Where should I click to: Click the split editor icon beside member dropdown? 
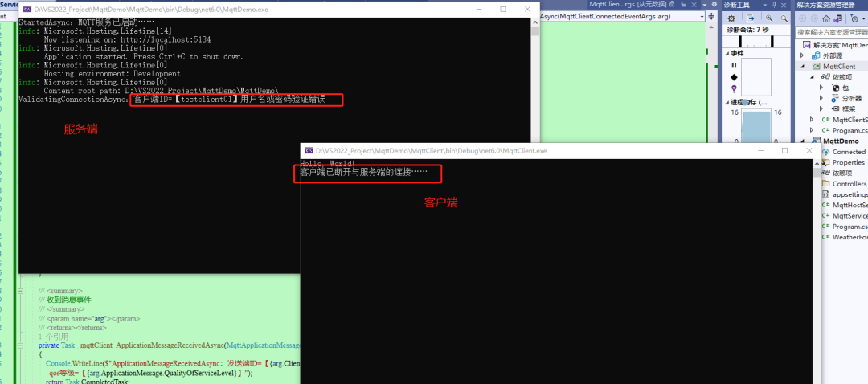711,17
